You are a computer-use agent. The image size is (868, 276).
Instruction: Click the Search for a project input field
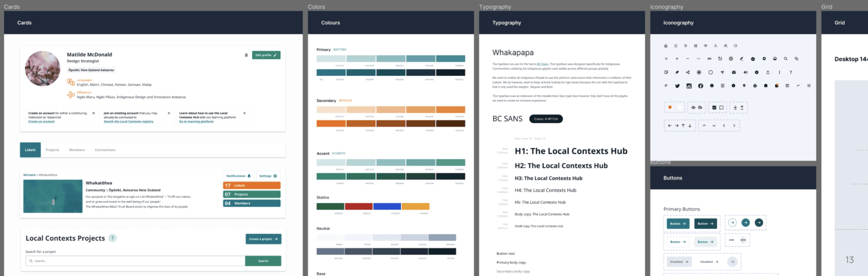(135, 261)
